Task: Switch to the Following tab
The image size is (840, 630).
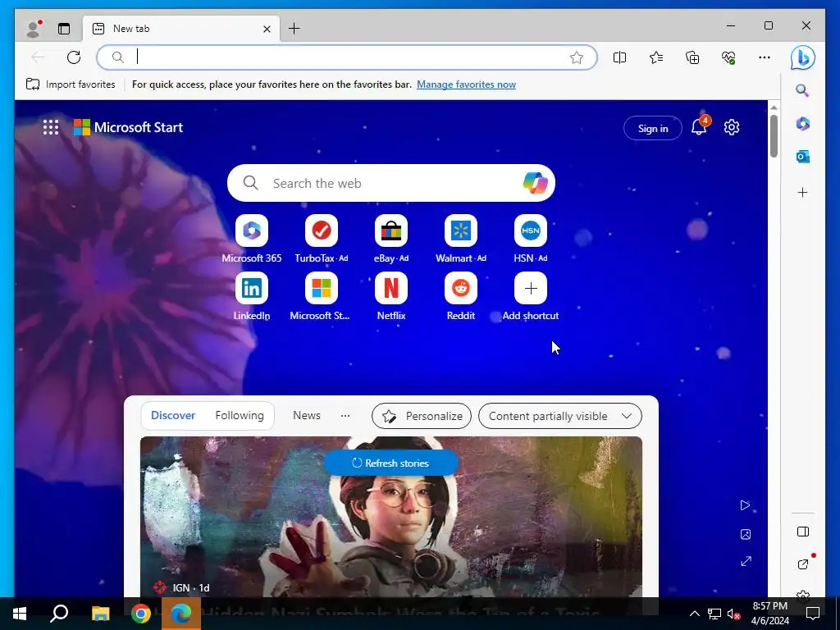Action: (240, 415)
